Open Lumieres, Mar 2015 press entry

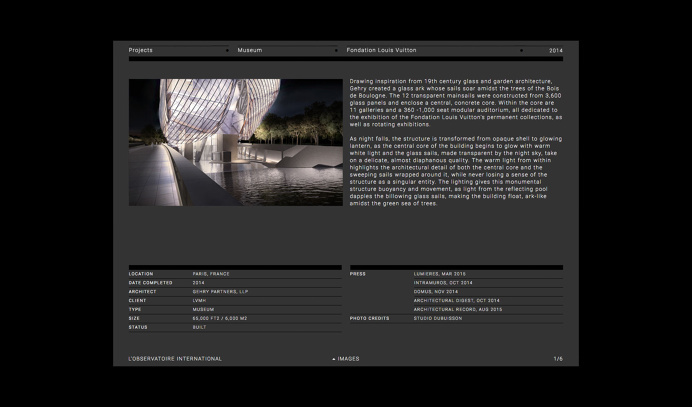(x=440, y=273)
